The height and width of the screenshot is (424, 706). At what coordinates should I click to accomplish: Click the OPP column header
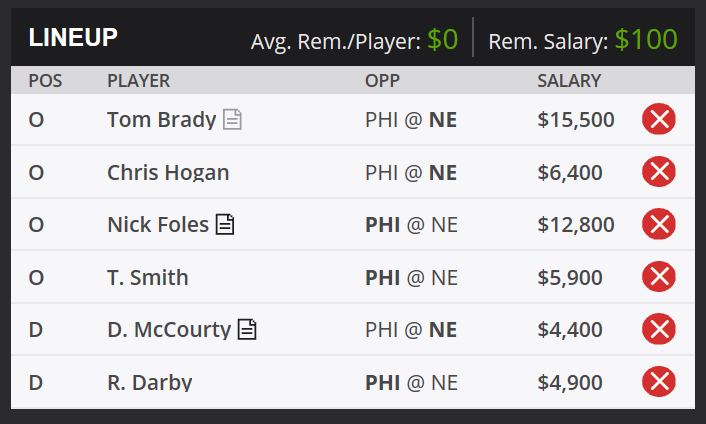coord(382,81)
